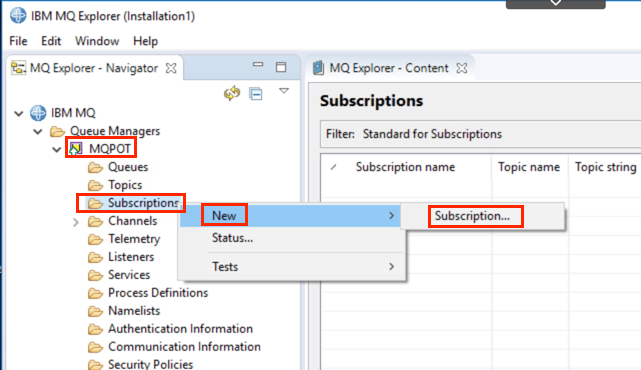The width and height of the screenshot is (641, 370).
Task: Click the refresh icon in Navigator toolbar
Action: click(x=232, y=93)
